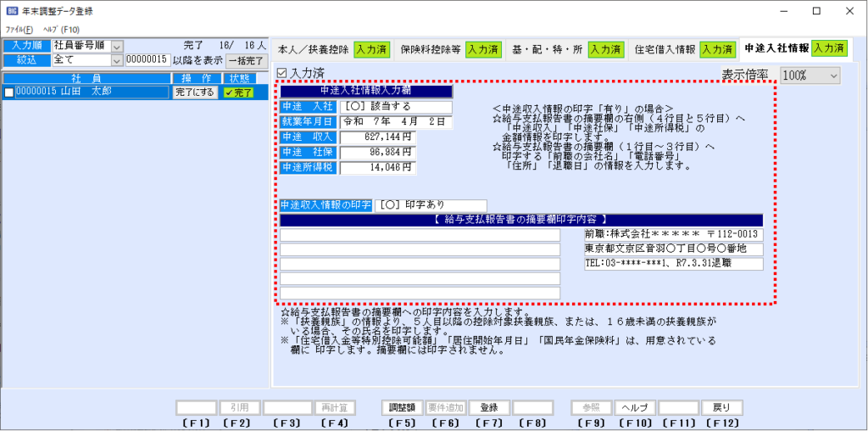Click the 中途収入 amount field showing 627,144円
Viewport: 868px width, 431px height.
pos(378,137)
